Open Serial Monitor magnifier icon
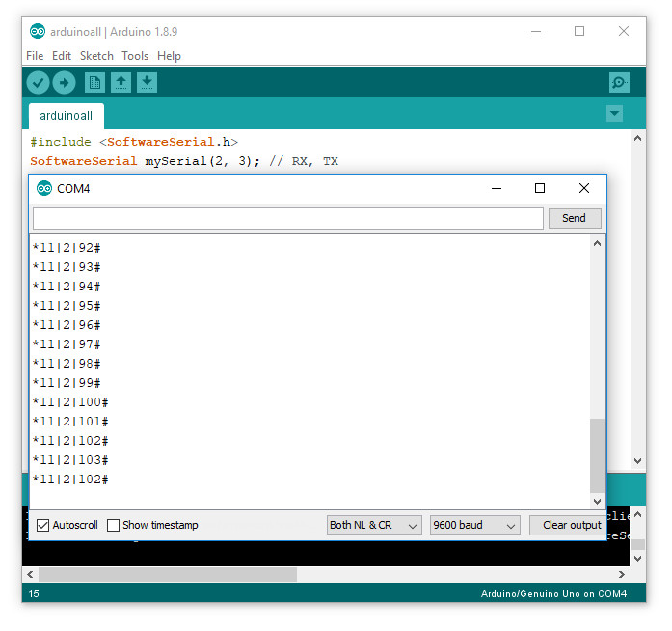Image resolution: width=672 pixels, height=631 pixels. click(x=619, y=82)
